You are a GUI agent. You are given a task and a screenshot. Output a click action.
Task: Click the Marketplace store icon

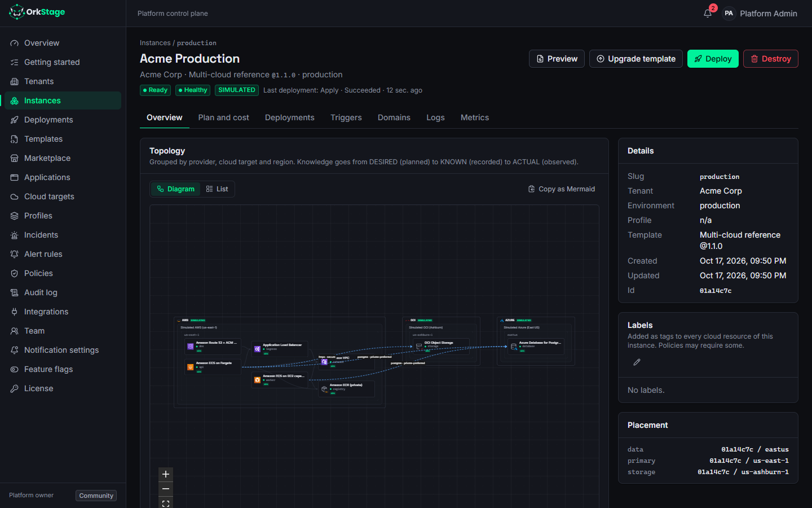15,158
